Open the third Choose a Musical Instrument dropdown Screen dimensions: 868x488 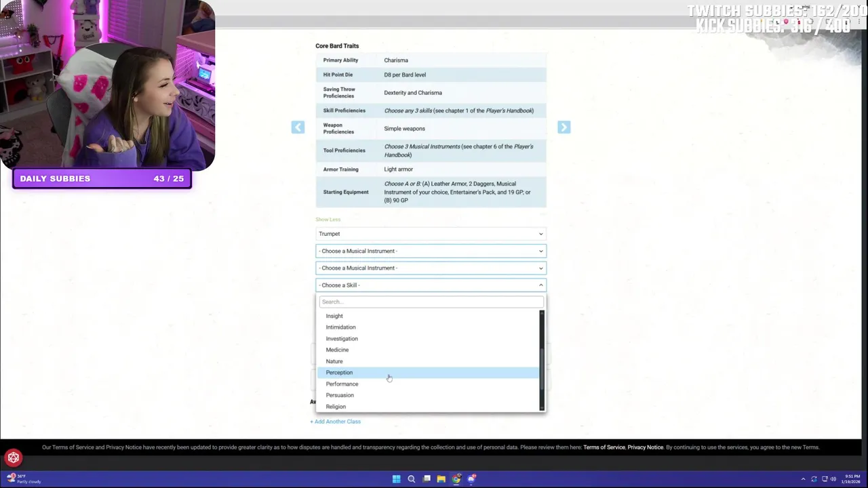[x=431, y=268]
